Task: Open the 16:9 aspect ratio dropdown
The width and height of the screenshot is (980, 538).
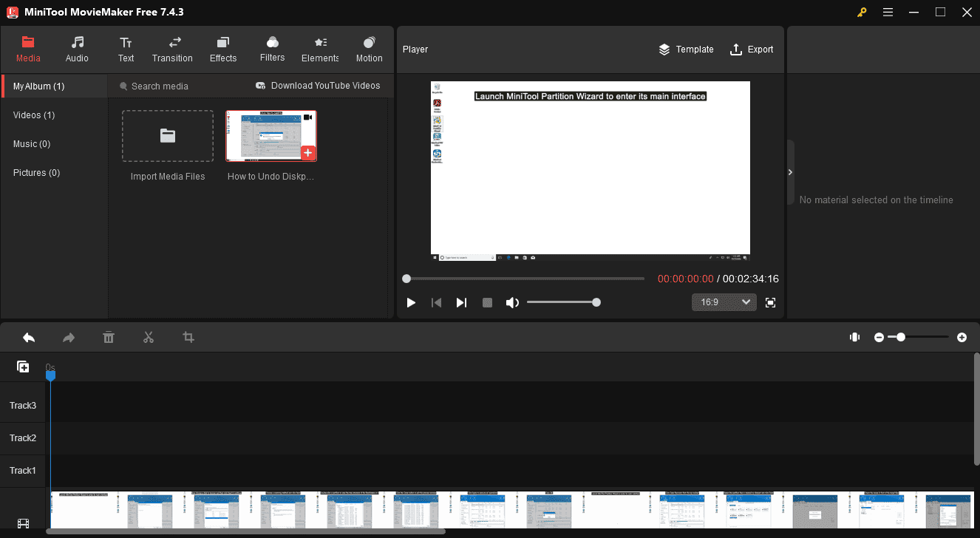Action: (x=724, y=302)
